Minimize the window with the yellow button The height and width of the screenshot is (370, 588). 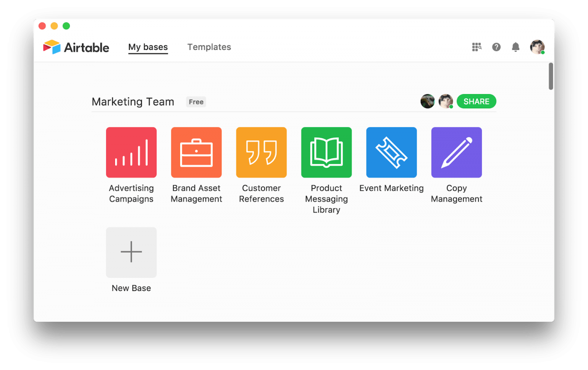[54, 26]
